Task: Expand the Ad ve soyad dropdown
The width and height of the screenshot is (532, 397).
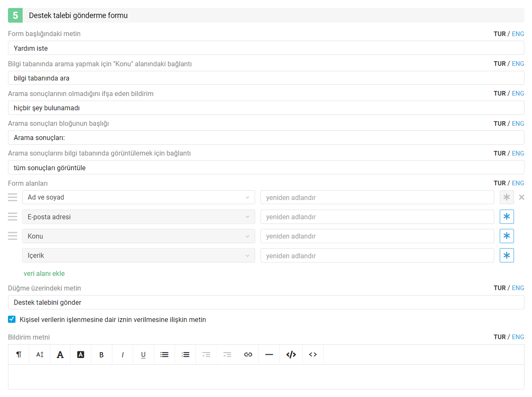Action: click(x=139, y=197)
